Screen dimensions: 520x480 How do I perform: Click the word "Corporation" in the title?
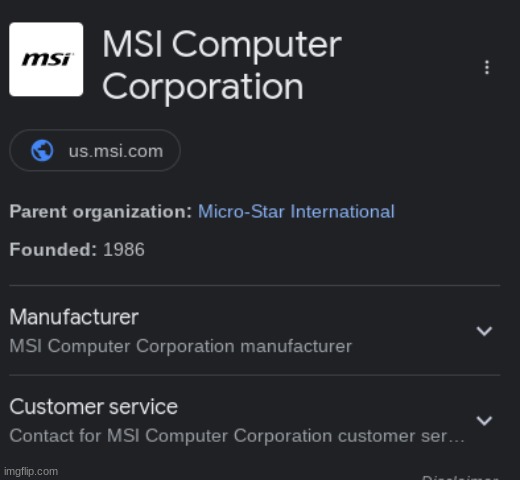(203, 86)
